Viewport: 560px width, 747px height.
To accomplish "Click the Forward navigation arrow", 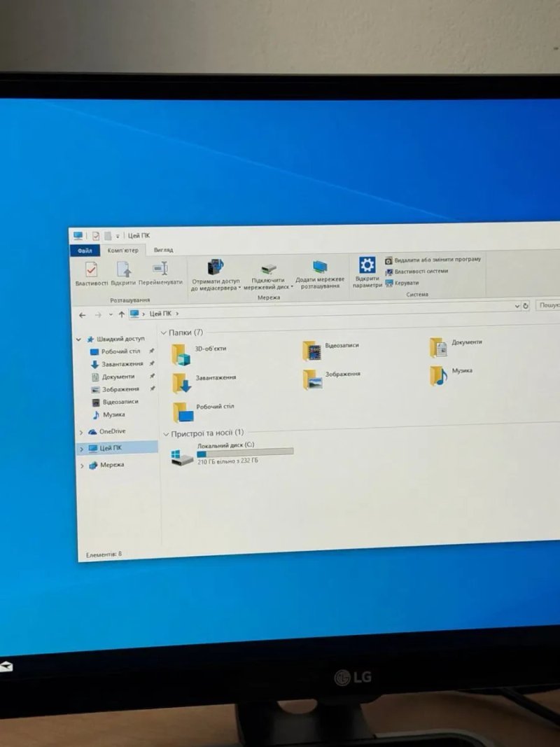I will coord(98,315).
